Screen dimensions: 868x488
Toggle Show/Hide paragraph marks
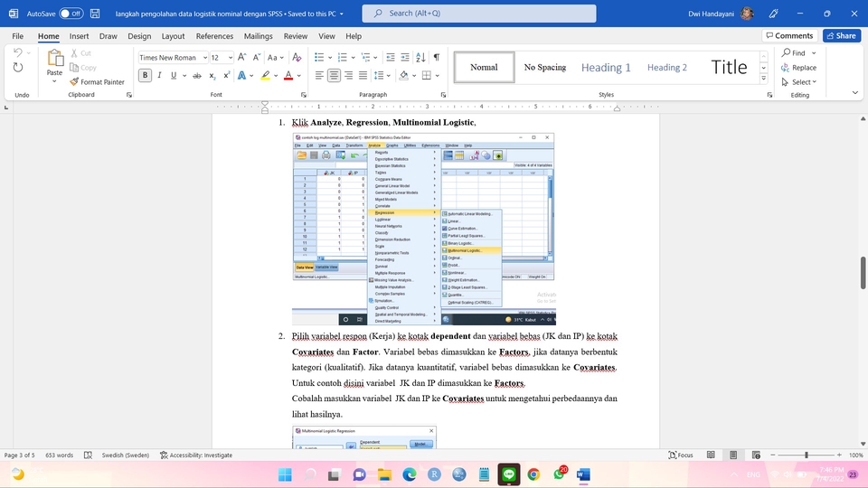coord(437,58)
